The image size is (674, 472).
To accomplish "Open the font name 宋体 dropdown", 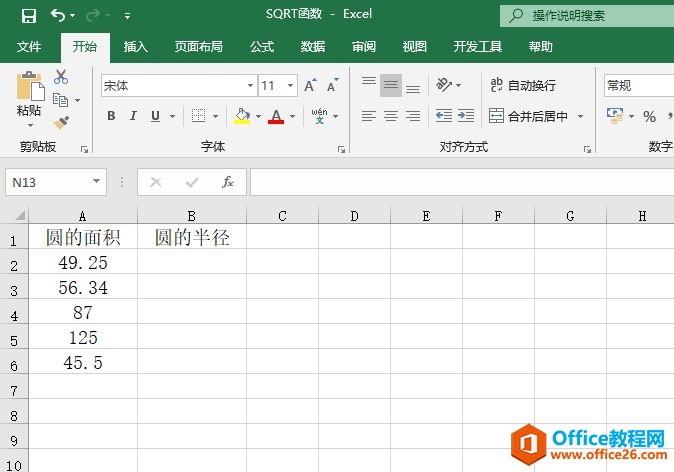I will click(x=250, y=86).
